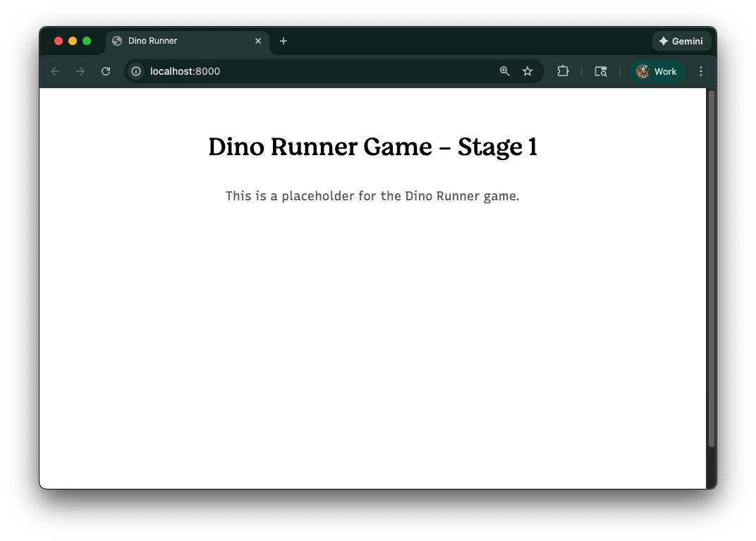Click the zoom magnifier icon in the address bar
The height and width of the screenshot is (541, 756).
click(504, 71)
